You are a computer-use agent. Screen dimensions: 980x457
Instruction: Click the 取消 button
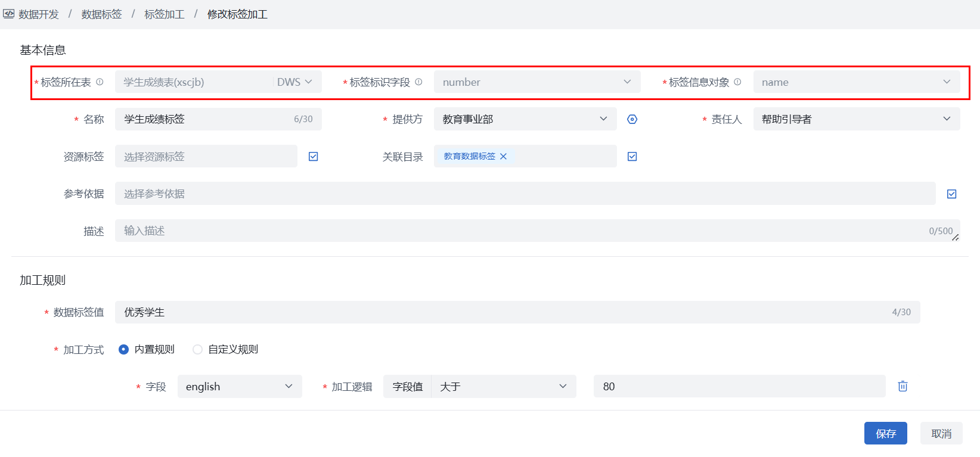(941, 433)
